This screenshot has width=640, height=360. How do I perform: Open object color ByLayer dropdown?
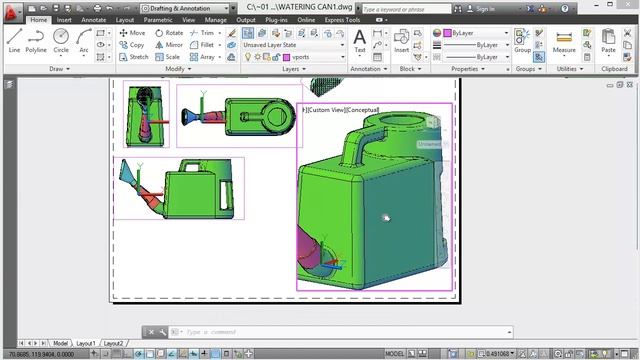pyautogui.click(x=476, y=33)
